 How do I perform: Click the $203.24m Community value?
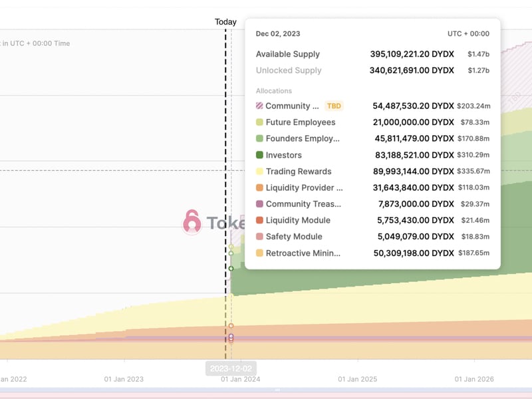pyautogui.click(x=473, y=106)
